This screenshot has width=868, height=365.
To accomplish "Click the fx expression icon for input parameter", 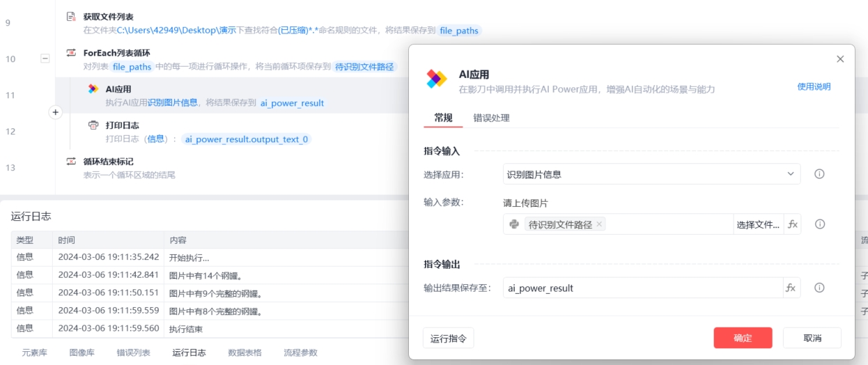I will [792, 224].
